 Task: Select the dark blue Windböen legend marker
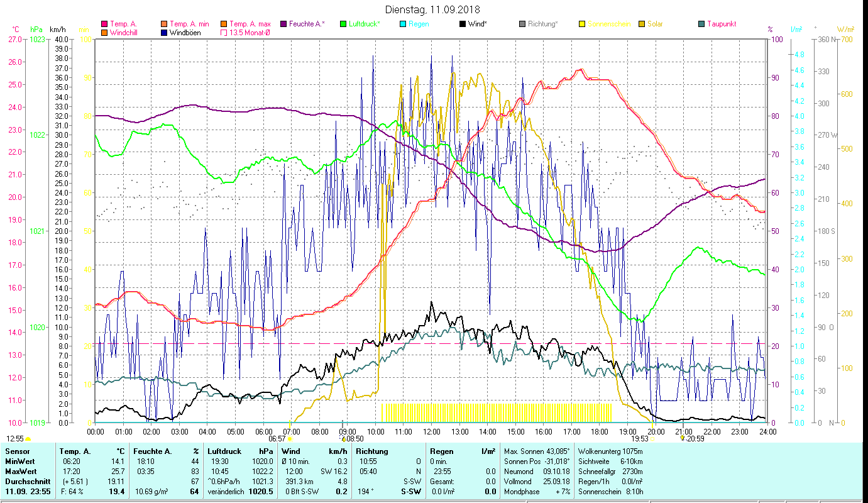pyautogui.click(x=165, y=33)
